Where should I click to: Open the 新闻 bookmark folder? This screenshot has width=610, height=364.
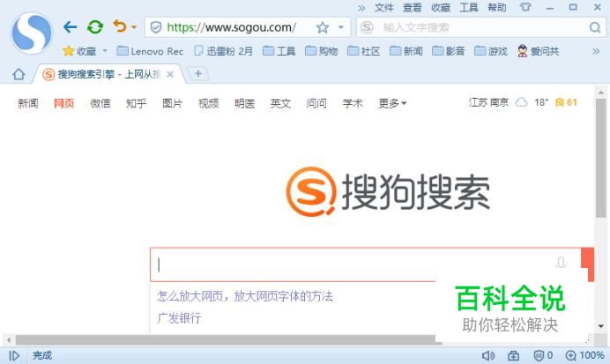[x=405, y=51]
